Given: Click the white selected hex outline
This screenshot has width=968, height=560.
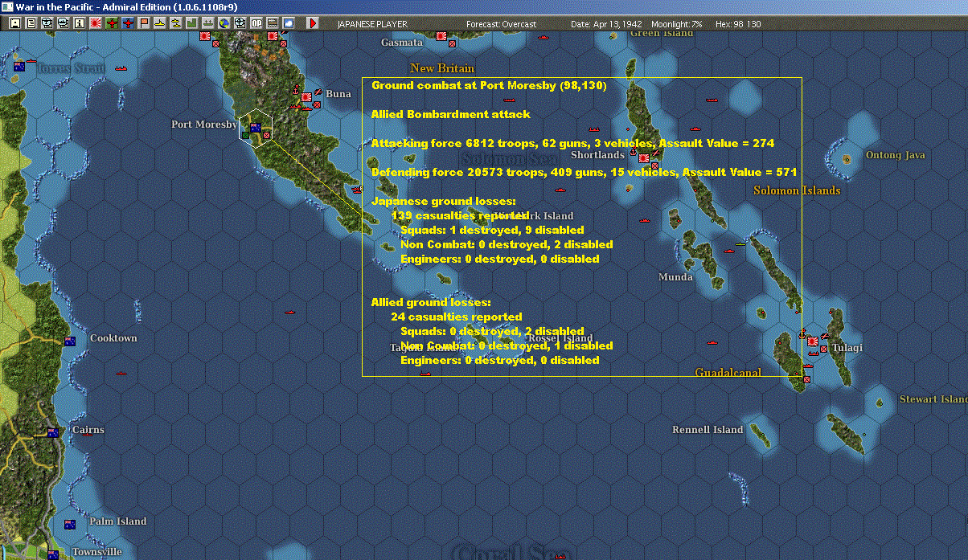Looking at the screenshot, I should point(256,129).
